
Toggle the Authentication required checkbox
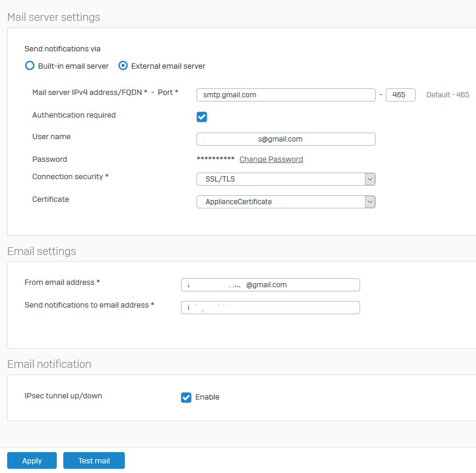tap(202, 116)
